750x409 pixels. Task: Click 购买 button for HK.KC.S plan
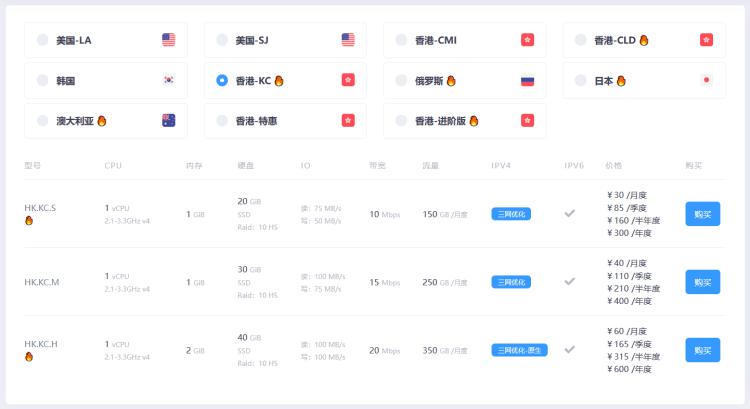pyautogui.click(x=703, y=214)
